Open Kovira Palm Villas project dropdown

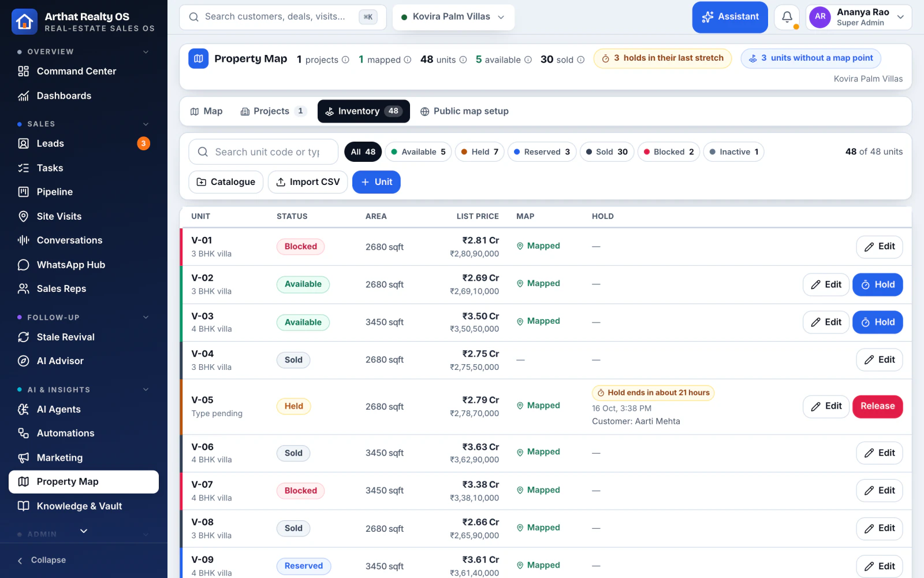(x=453, y=17)
